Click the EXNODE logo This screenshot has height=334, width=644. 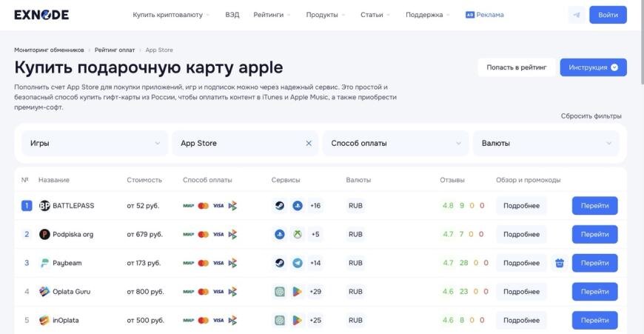pyautogui.click(x=41, y=15)
